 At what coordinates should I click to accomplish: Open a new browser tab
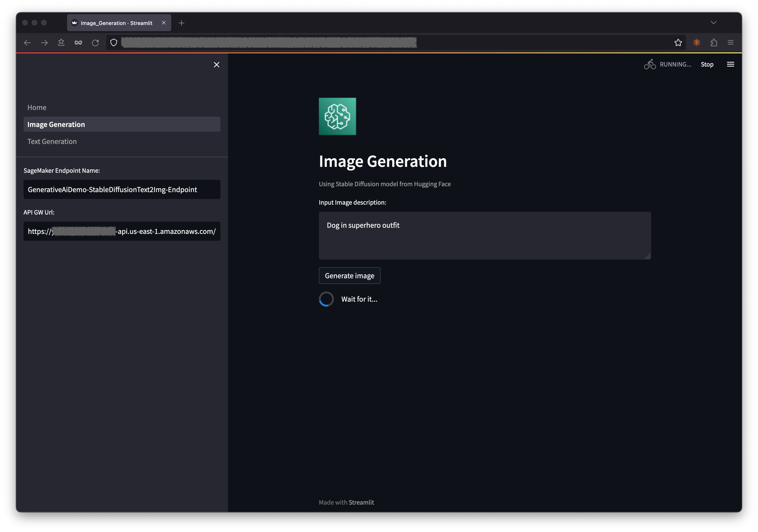pos(181,23)
